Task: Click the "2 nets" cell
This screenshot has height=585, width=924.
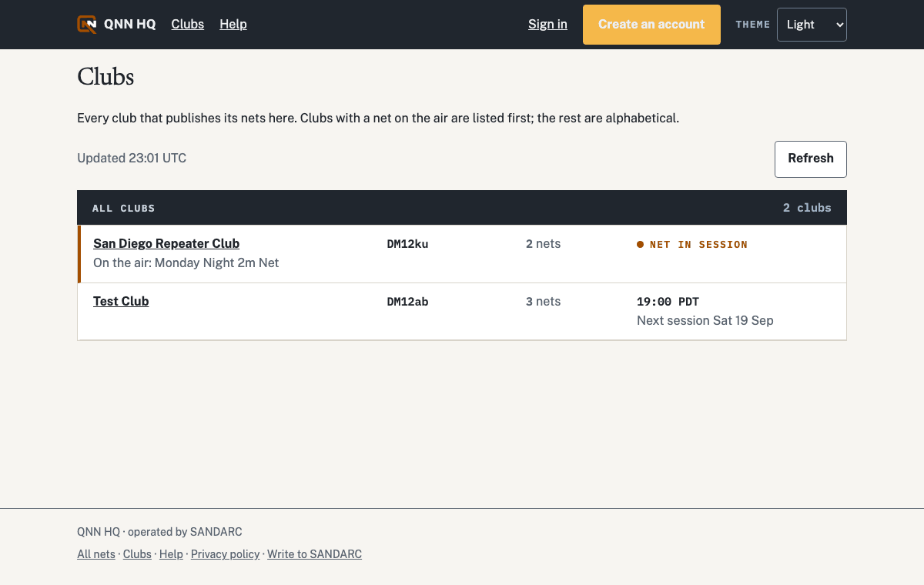Action: [x=543, y=244]
